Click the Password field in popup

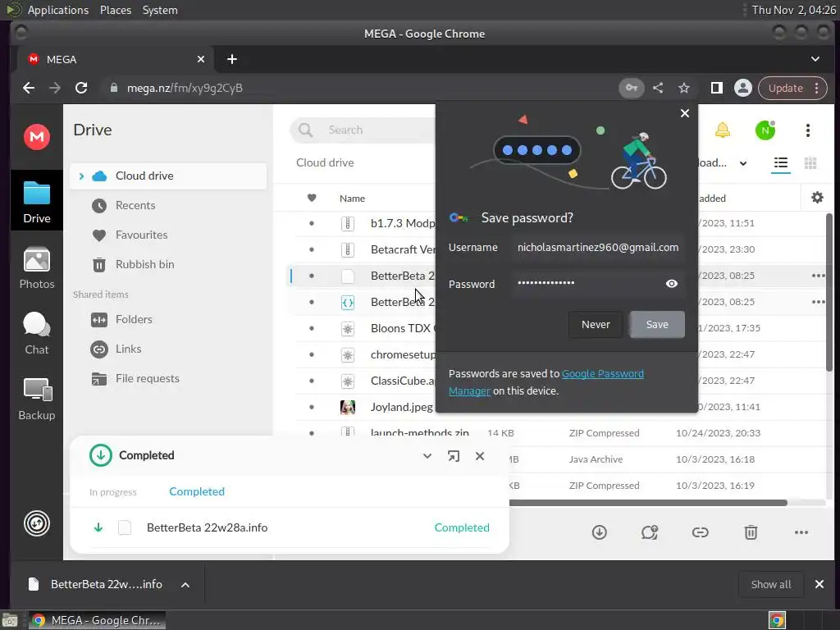coord(598,283)
